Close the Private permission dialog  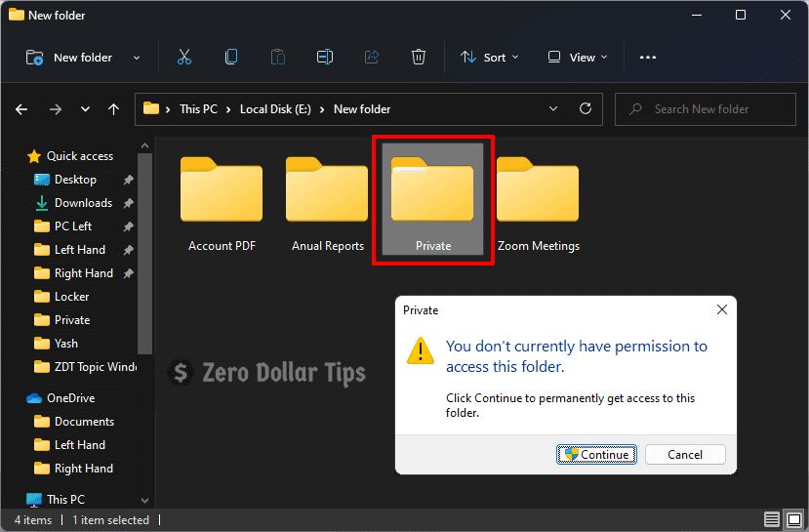point(722,310)
